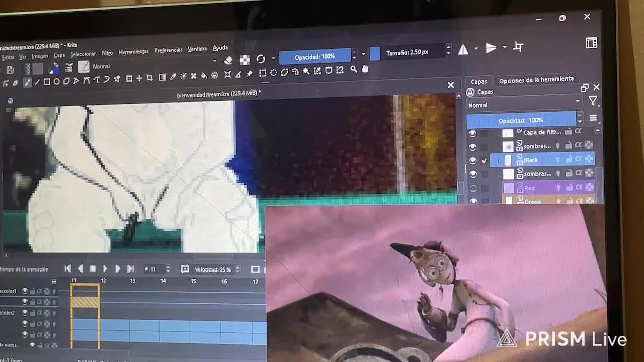Screen dimensions: 644x362
Task: Go to the previous frame
Action: (x=80, y=269)
